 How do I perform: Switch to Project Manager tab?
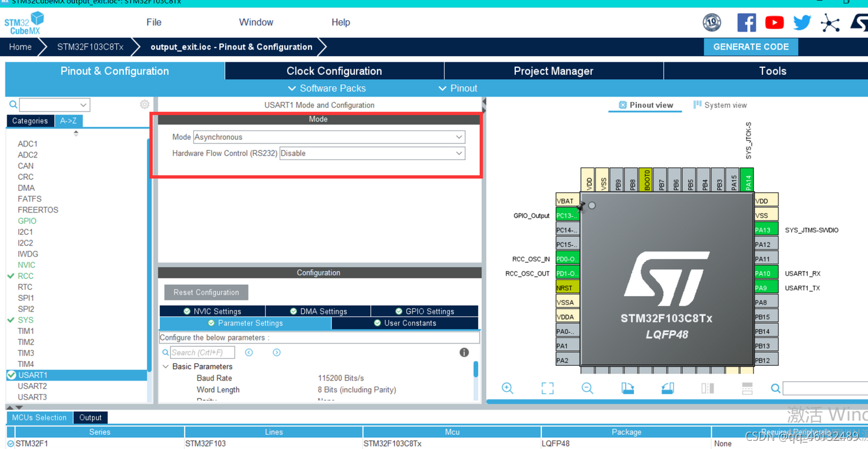coord(554,71)
